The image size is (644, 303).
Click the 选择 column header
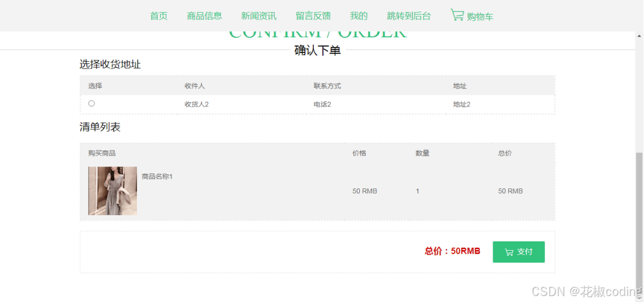(x=95, y=86)
